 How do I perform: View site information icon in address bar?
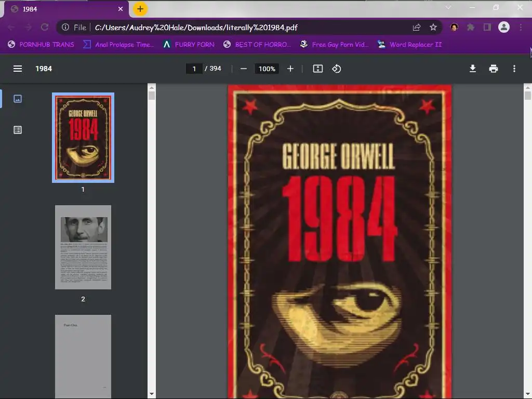pos(65,28)
